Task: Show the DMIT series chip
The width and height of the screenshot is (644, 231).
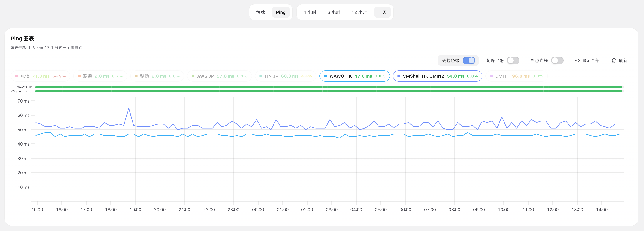Action: pyautogui.click(x=516, y=76)
